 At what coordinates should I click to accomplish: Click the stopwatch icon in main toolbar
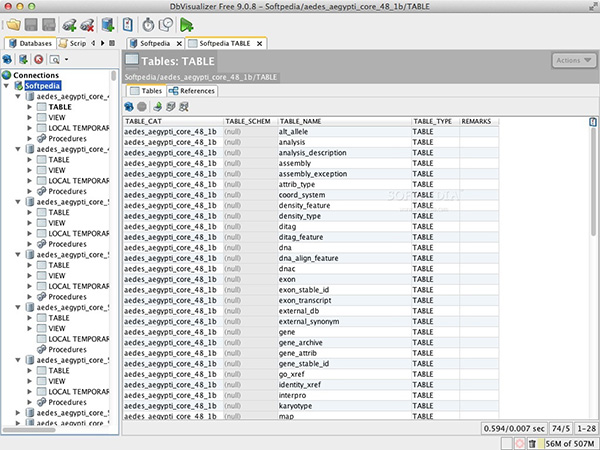148,25
